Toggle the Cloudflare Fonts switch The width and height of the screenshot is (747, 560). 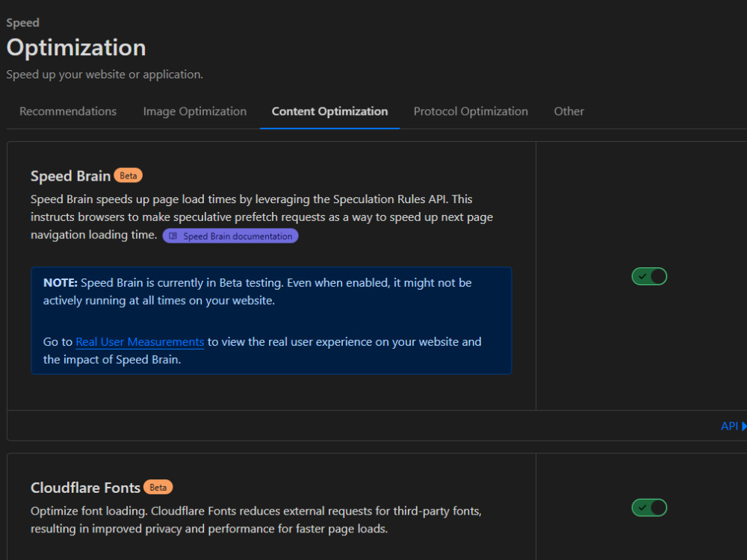click(x=649, y=508)
